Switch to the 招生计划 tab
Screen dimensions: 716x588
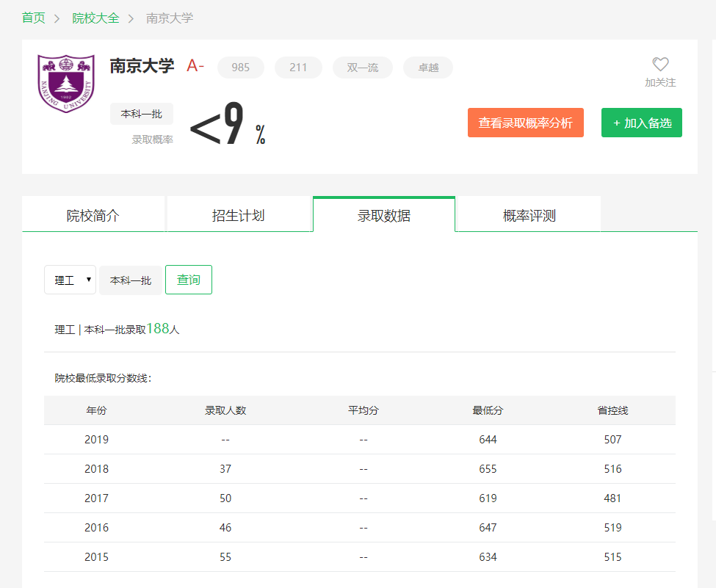click(x=239, y=214)
